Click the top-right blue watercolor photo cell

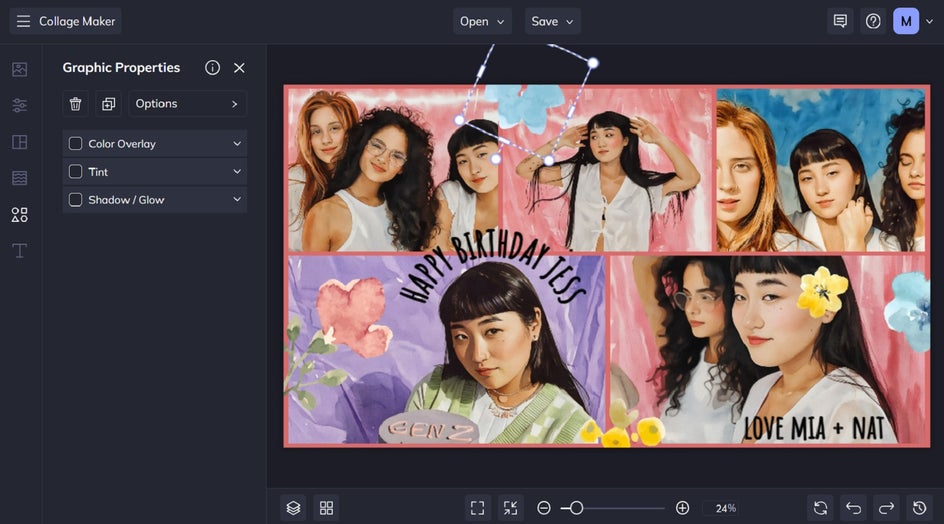pos(820,170)
